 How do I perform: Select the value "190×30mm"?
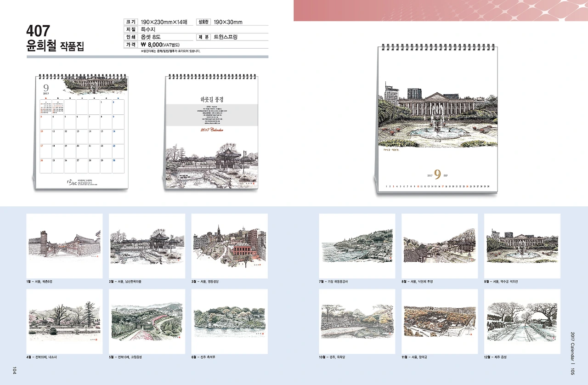coord(228,22)
